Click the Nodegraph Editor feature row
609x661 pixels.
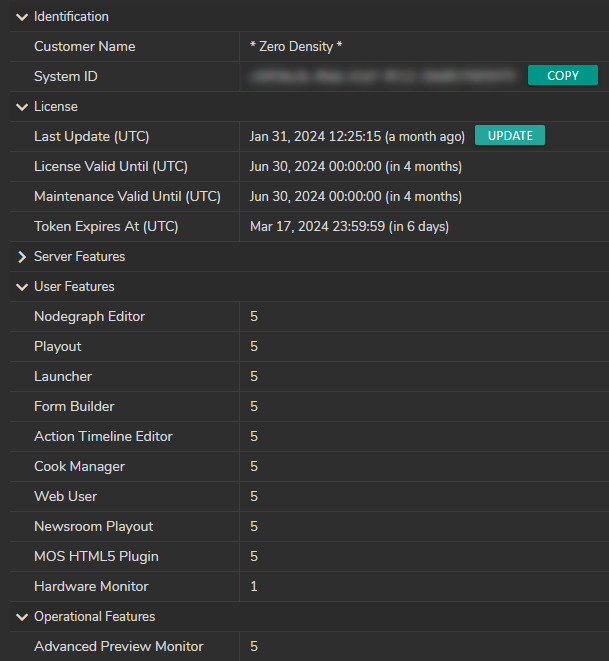click(x=89, y=317)
